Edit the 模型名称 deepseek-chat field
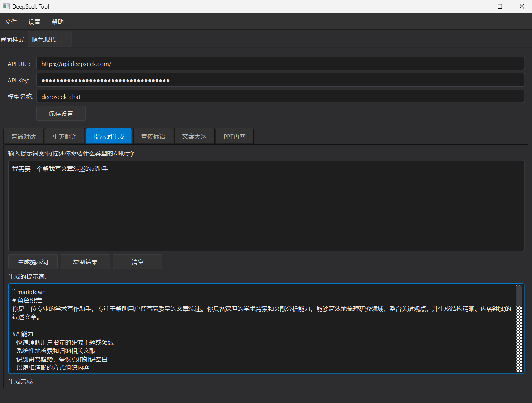The width and height of the screenshot is (532, 403). tap(280, 97)
